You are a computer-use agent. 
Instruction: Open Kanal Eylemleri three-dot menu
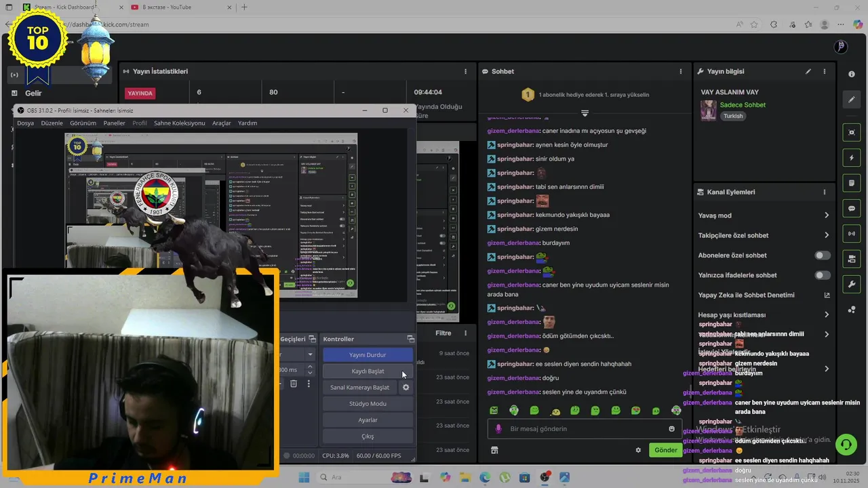825,192
